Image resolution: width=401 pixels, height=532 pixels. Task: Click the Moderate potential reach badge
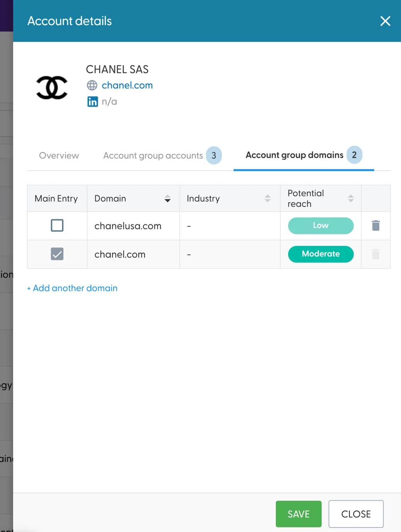[x=321, y=254]
